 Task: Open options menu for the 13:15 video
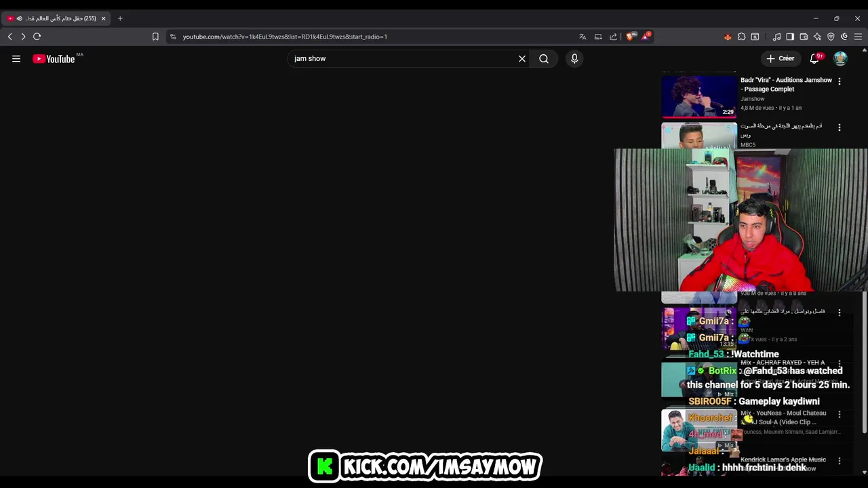coord(840,312)
